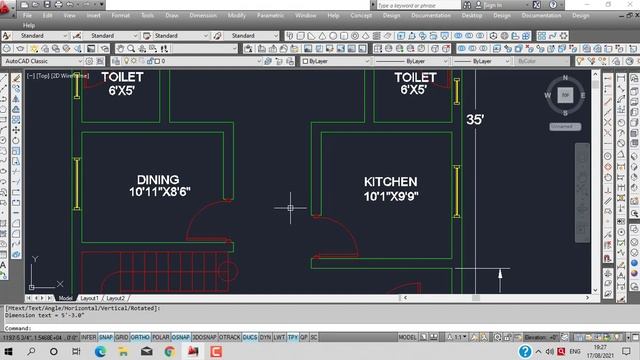Select the Multiline Text A tool
This screenshot has width=640, height=360.
pyautogui.click(x=3, y=265)
